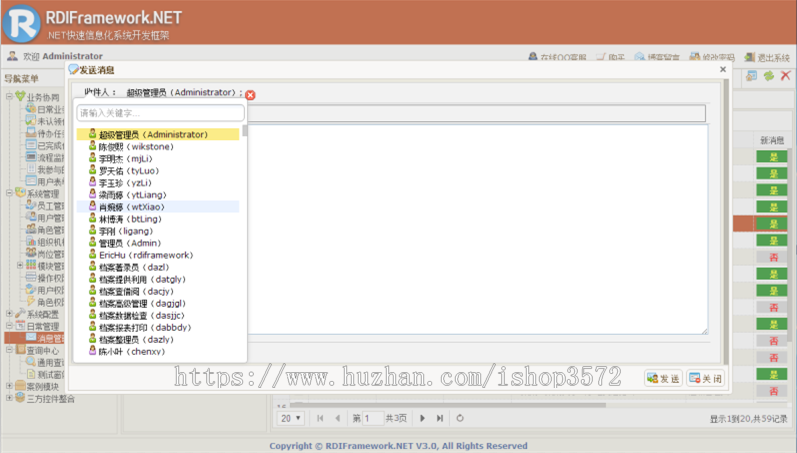Click the page number input box
Screen dimensions: 797x453
click(373, 418)
